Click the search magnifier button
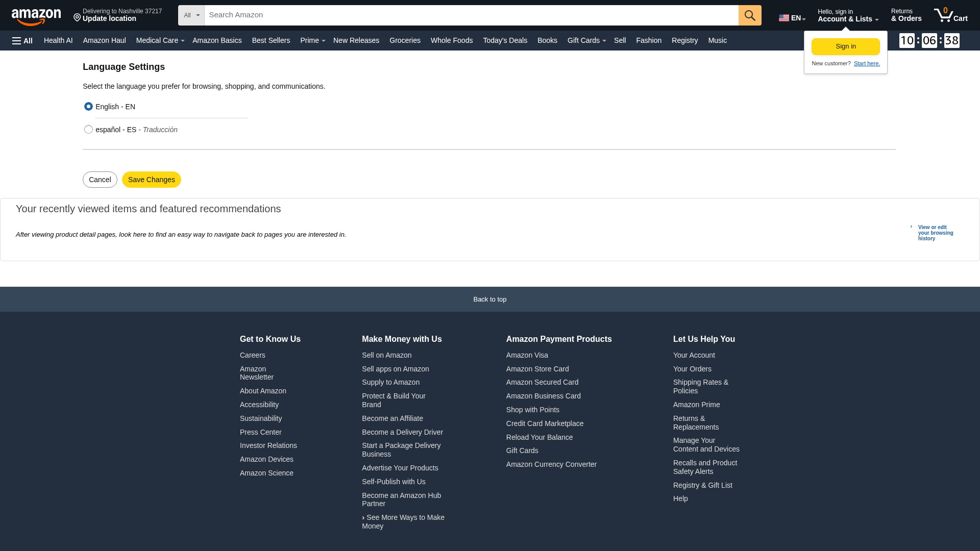The width and height of the screenshot is (980, 551). [750, 15]
